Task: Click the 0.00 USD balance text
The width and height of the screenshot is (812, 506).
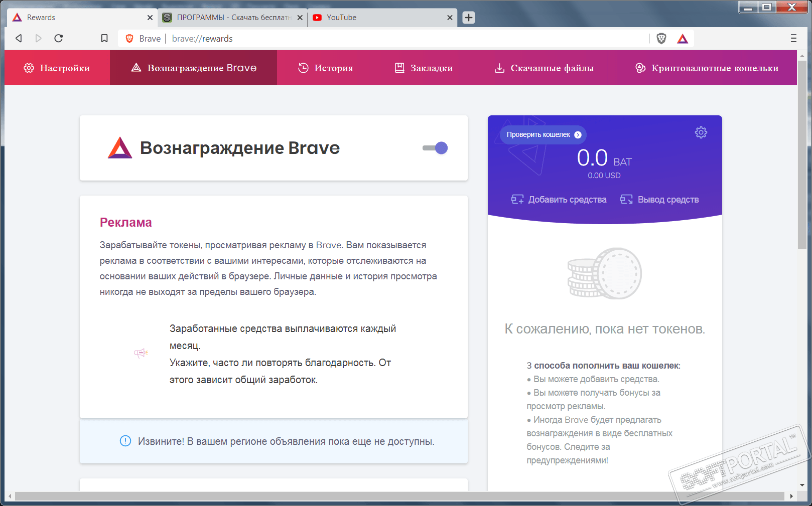Action: pos(604,176)
